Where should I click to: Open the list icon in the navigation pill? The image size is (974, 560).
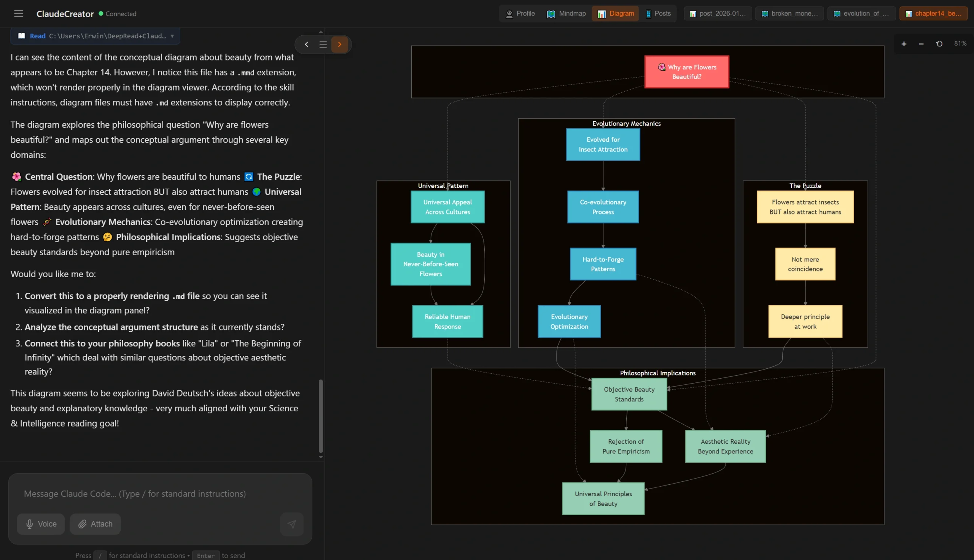(323, 44)
